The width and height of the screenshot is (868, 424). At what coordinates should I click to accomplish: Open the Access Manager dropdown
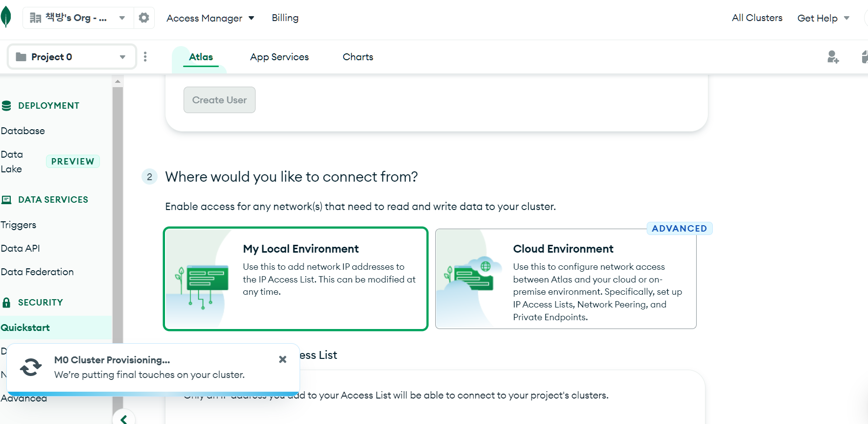coord(210,18)
